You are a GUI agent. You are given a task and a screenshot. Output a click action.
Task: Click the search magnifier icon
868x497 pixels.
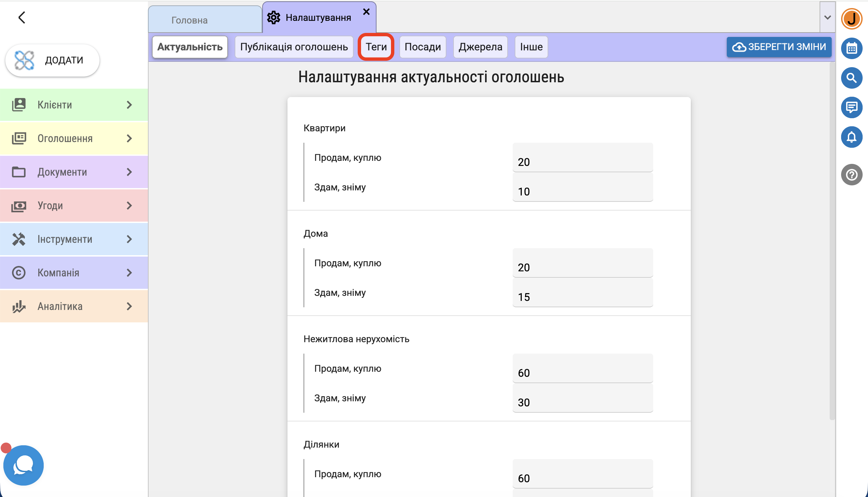click(851, 78)
